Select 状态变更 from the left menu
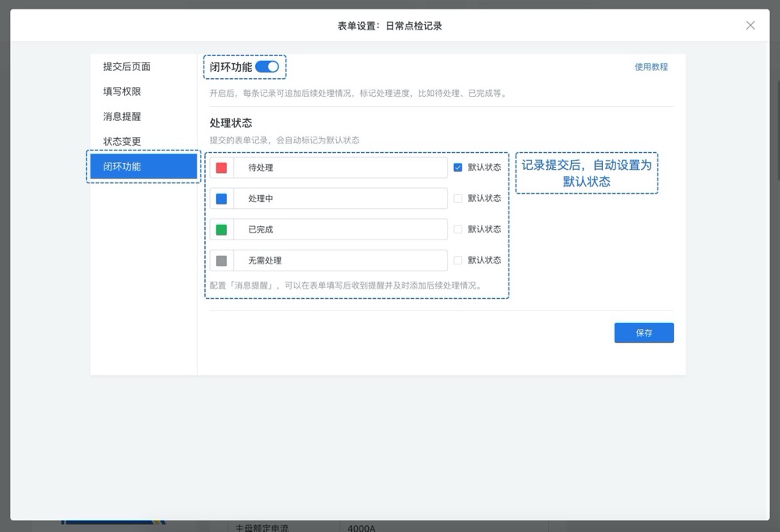This screenshot has height=532, width=780. (122, 142)
